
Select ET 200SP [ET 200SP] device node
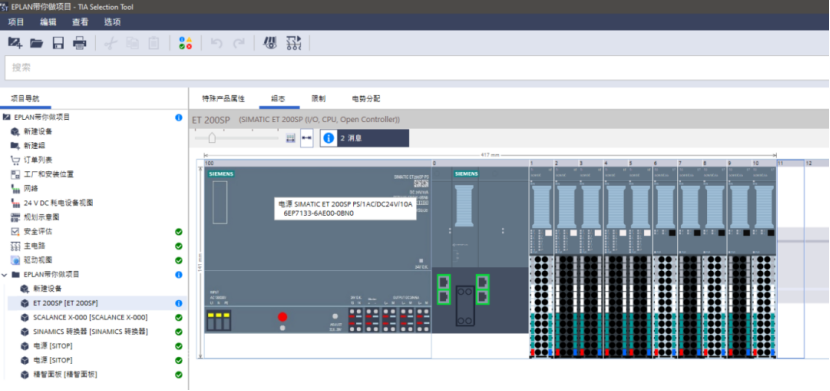click(66, 303)
